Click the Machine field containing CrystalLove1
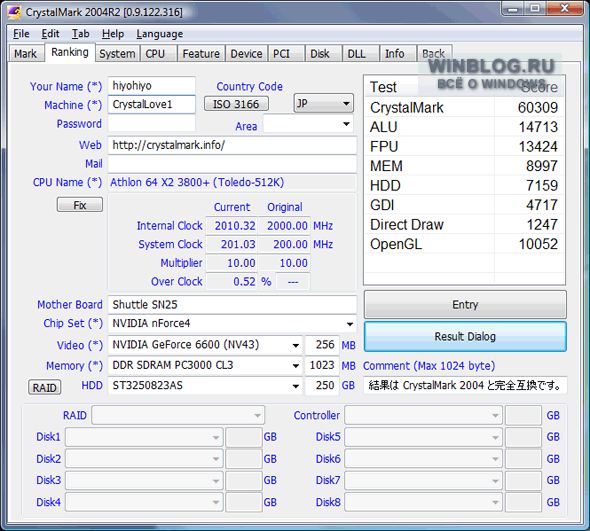The image size is (590, 531). coord(152,104)
